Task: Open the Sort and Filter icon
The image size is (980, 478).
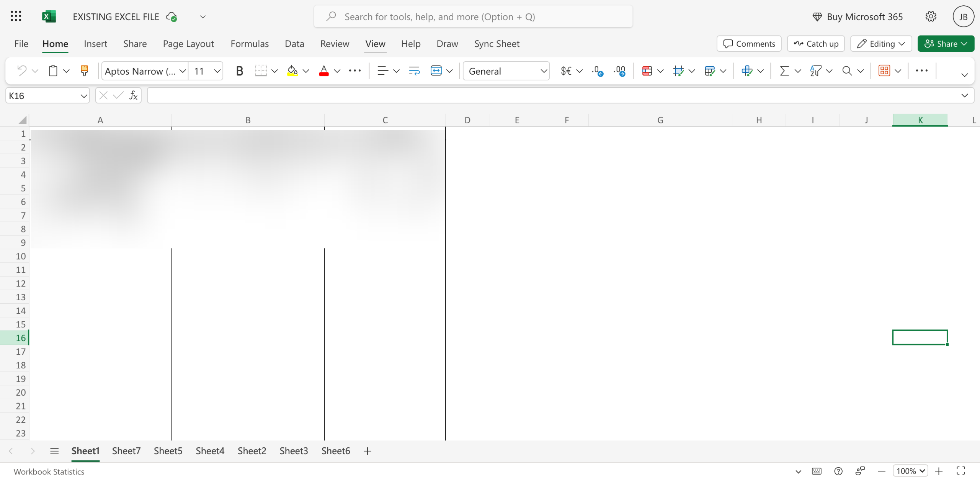Action: (815, 71)
